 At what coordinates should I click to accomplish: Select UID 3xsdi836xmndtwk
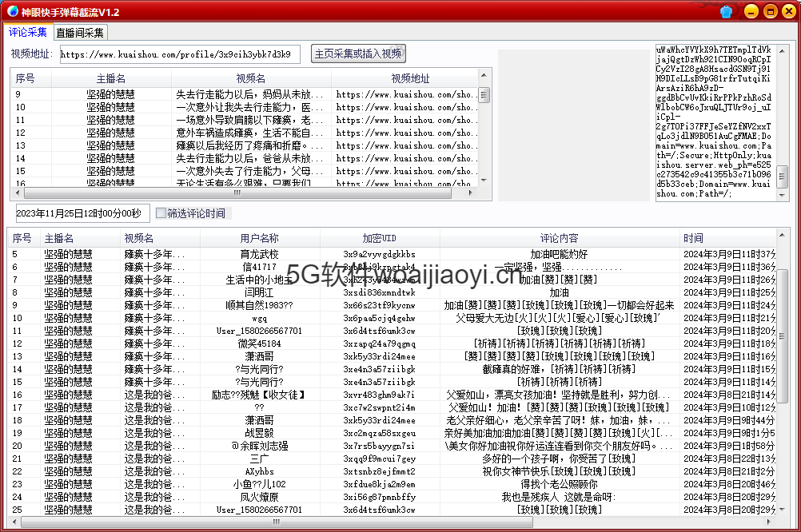tap(380, 292)
